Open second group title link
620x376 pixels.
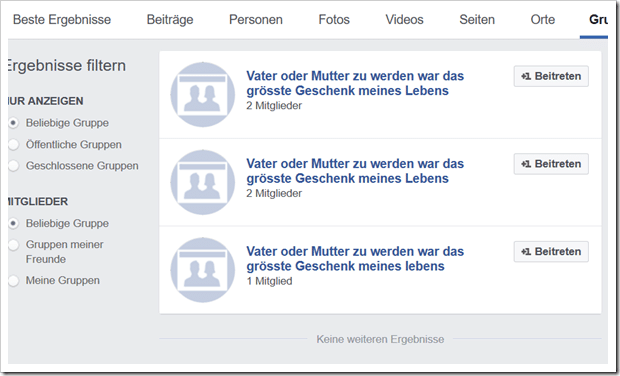(355, 171)
